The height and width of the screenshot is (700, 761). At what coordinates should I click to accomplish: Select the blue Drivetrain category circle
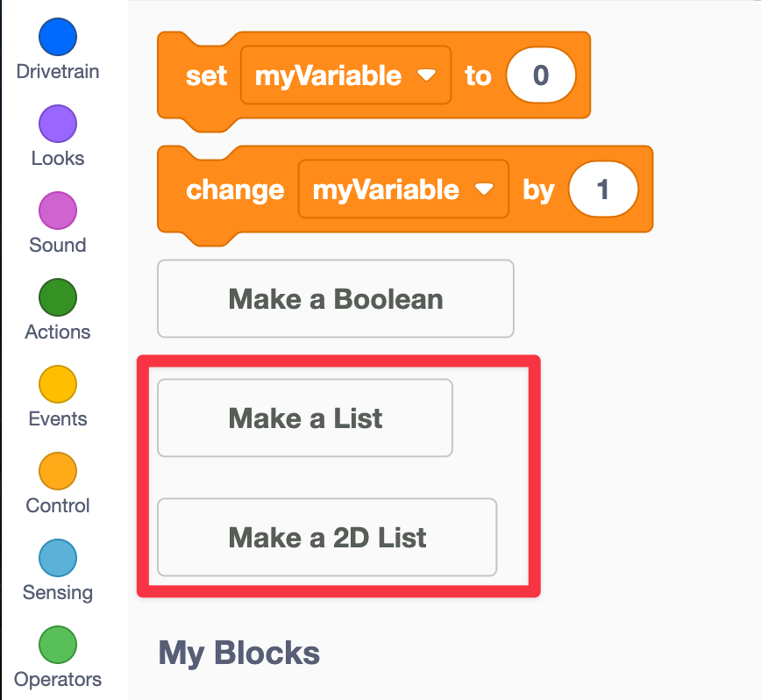(58, 38)
